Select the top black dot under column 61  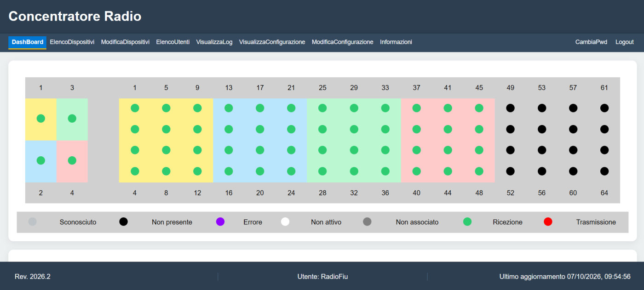604,108
